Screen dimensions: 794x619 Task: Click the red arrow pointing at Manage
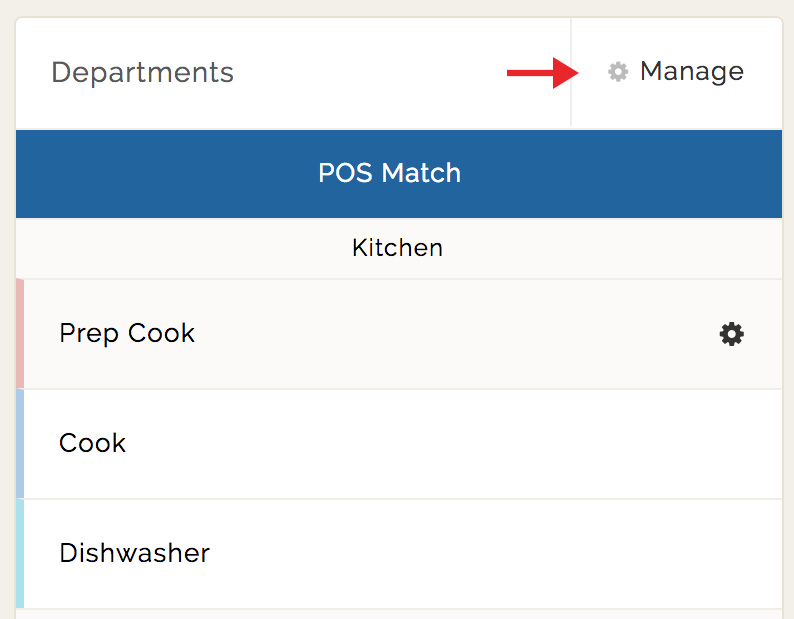(x=542, y=73)
